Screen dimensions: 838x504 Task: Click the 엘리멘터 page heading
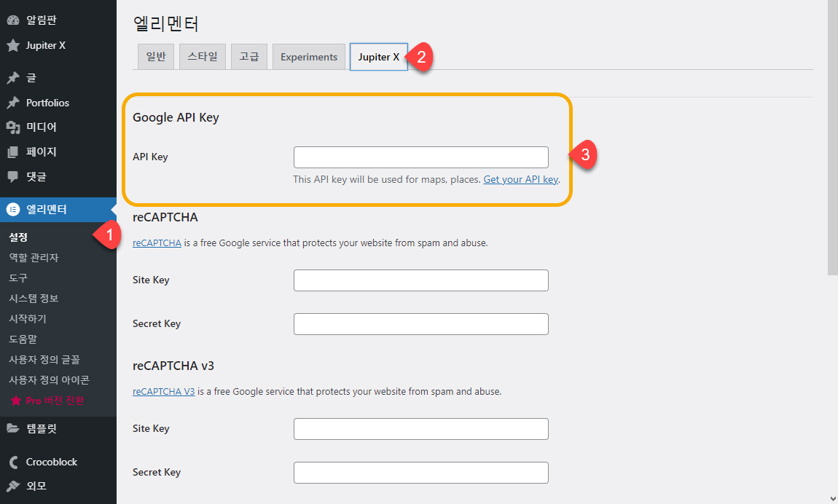(165, 23)
